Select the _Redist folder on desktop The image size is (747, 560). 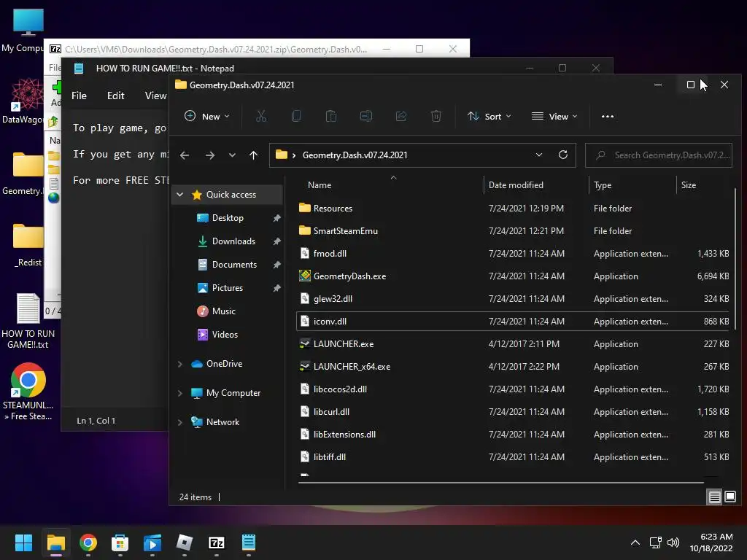(x=28, y=245)
